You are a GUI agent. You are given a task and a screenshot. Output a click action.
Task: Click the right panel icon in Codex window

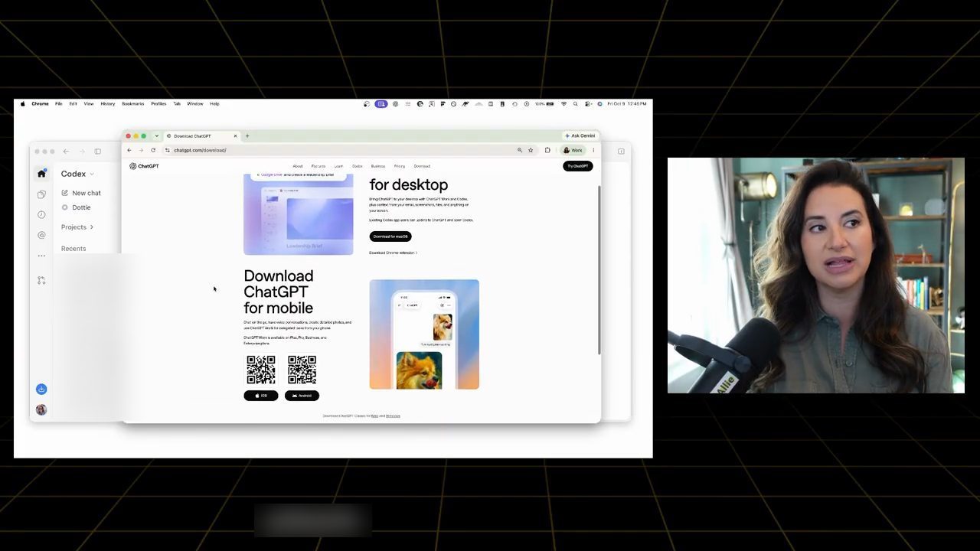[x=621, y=152]
